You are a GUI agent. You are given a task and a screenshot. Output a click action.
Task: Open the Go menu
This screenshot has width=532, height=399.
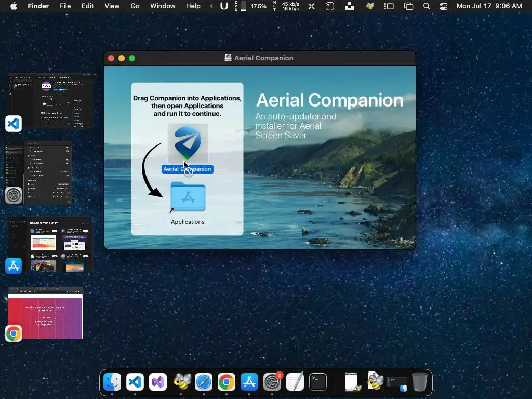point(135,6)
